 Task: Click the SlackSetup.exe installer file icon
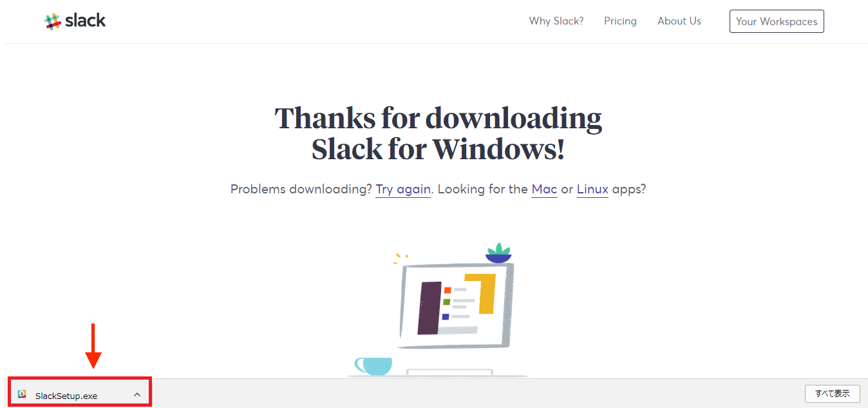click(x=21, y=394)
